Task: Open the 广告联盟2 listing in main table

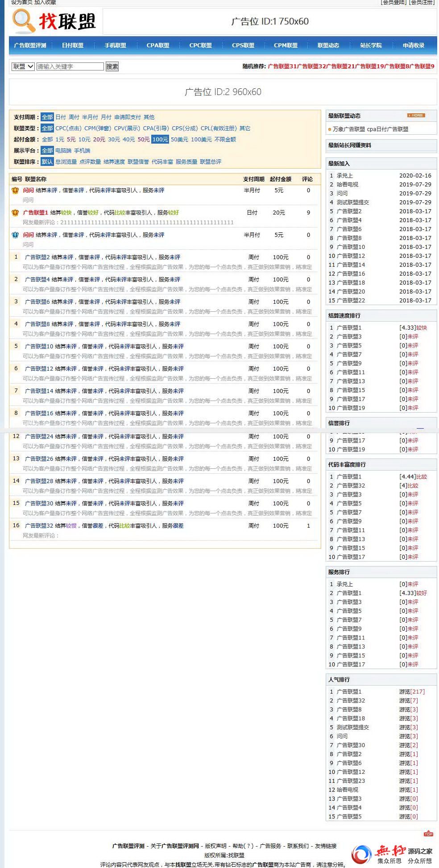Action: [x=37, y=257]
